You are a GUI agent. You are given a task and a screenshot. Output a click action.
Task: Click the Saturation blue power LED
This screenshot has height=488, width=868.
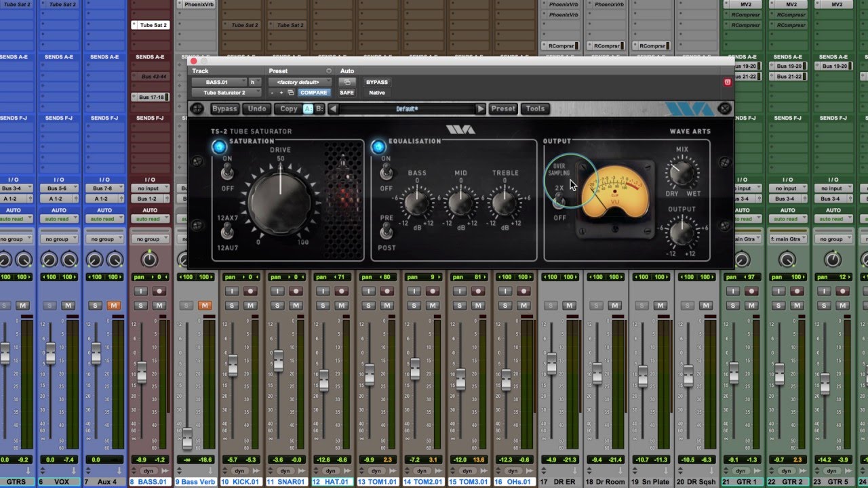[x=219, y=146]
